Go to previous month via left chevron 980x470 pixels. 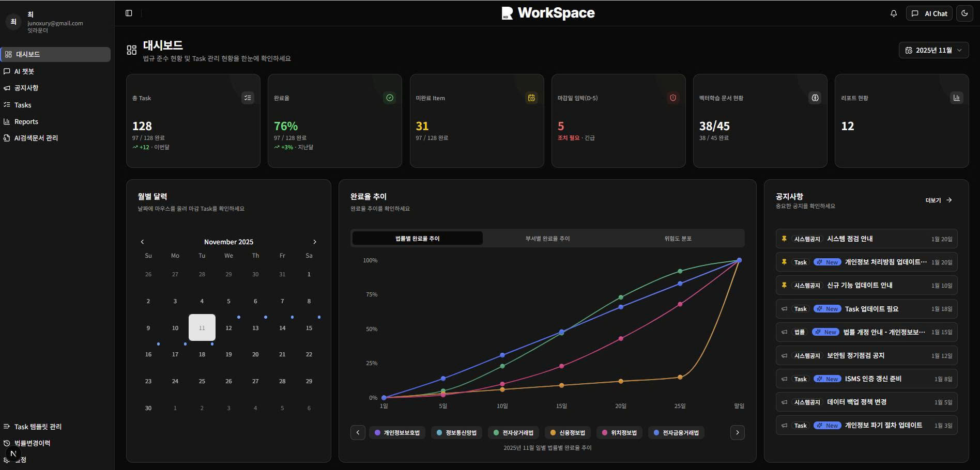(x=143, y=241)
